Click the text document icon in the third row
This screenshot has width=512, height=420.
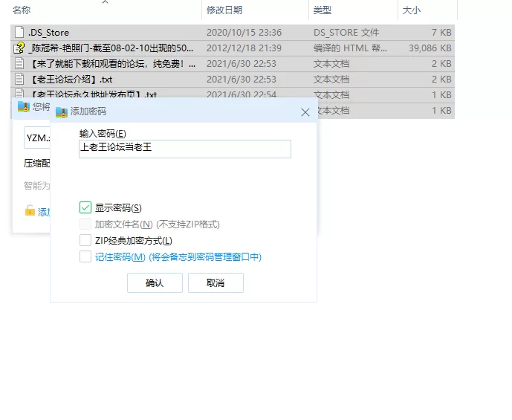(19, 64)
